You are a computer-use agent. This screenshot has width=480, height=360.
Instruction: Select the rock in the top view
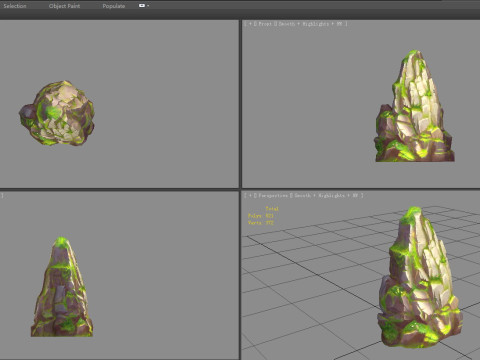coord(57,113)
